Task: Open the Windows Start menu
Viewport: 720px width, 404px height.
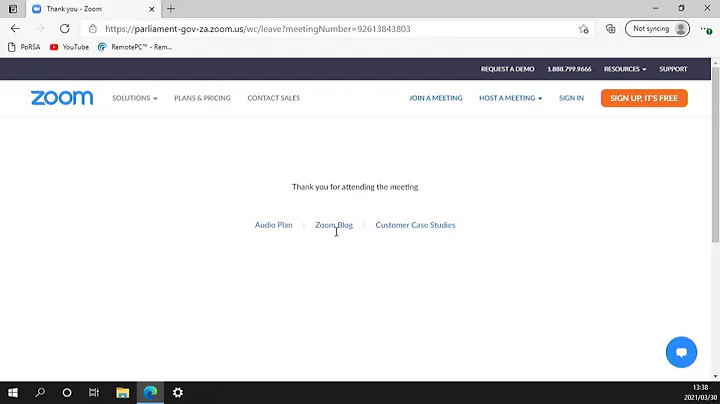Action: click(x=13, y=393)
